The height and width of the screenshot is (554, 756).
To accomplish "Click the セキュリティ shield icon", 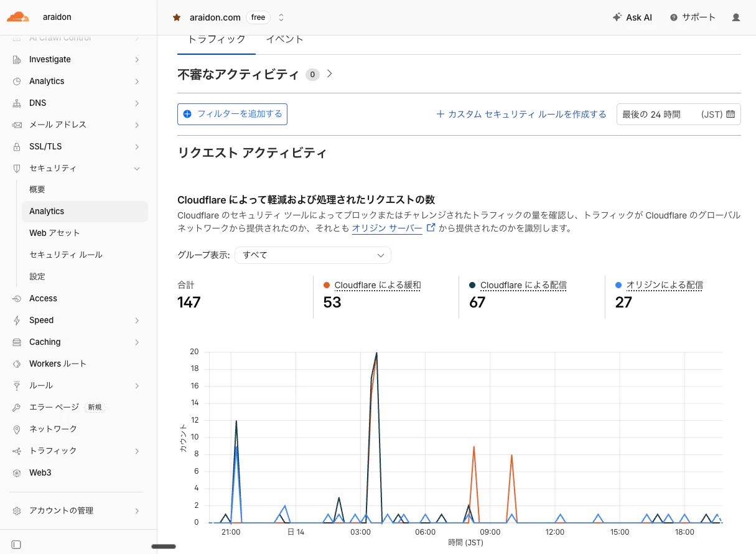I will (17, 169).
